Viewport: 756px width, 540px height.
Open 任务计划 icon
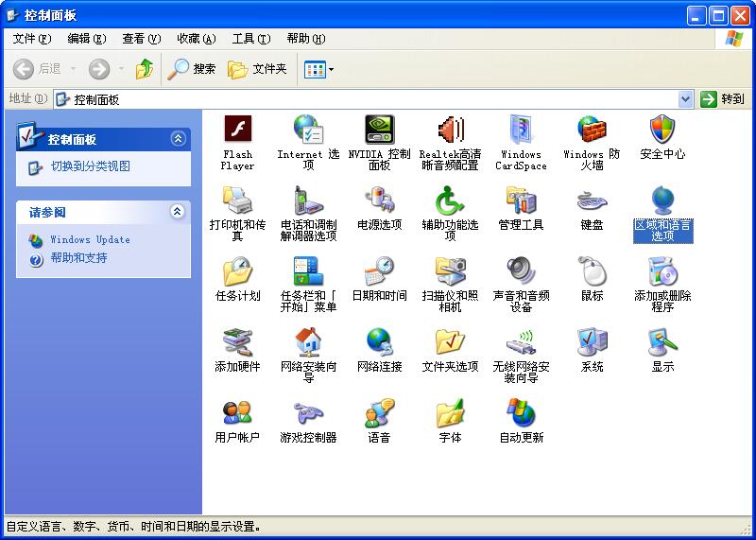click(238, 270)
